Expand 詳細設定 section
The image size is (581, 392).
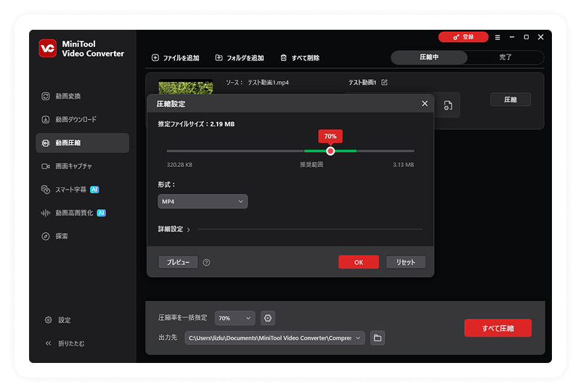tap(174, 229)
